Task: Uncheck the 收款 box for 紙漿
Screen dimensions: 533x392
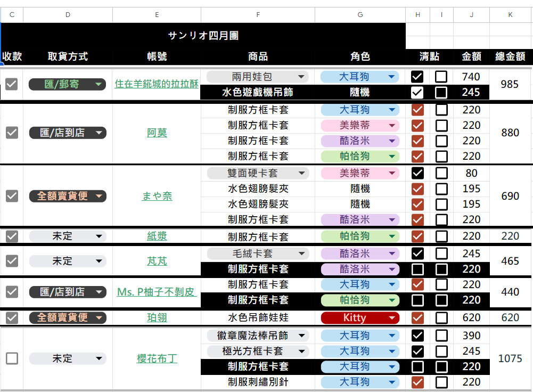Action: click(x=12, y=236)
